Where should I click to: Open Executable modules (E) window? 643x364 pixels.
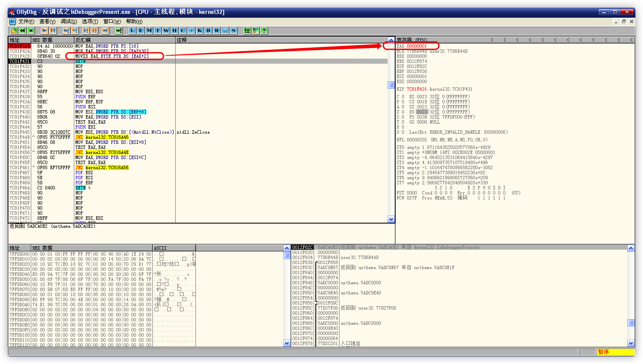tap(141, 30)
